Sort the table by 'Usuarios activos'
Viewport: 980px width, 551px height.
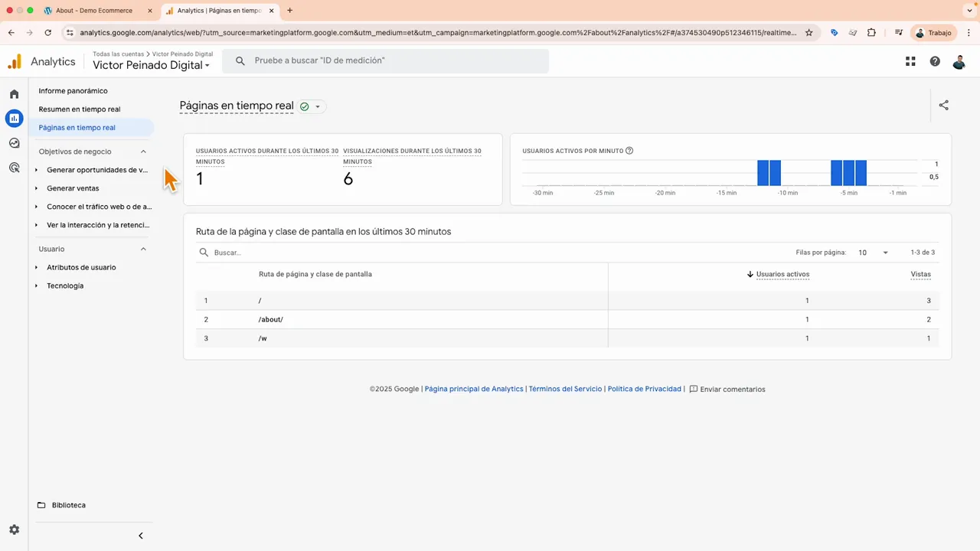tap(782, 274)
